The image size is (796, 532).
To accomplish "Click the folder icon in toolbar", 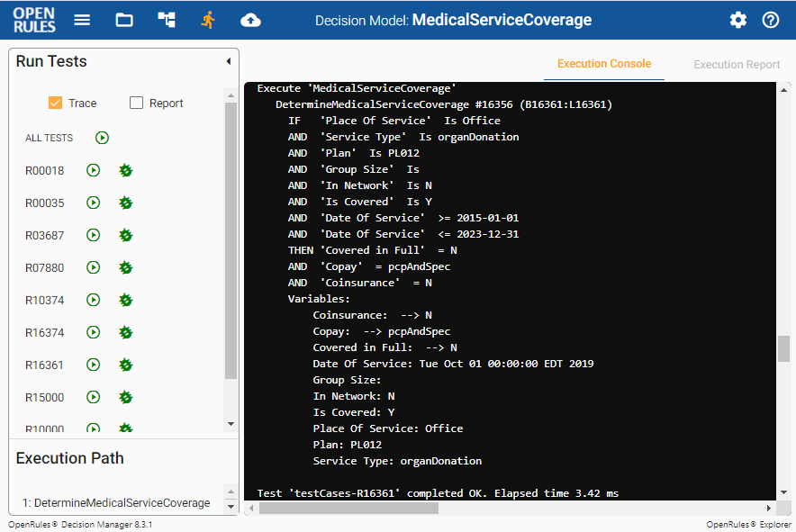I will [x=124, y=20].
